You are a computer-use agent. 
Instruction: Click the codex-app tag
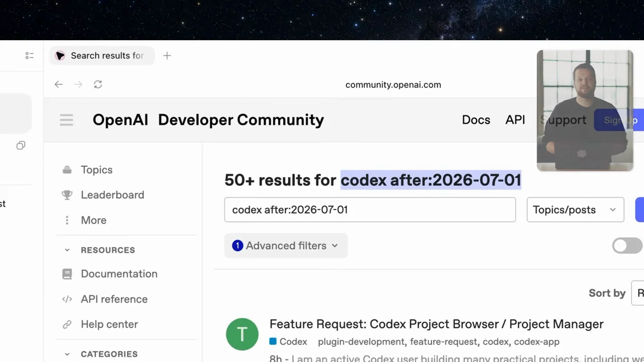(537, 341)
